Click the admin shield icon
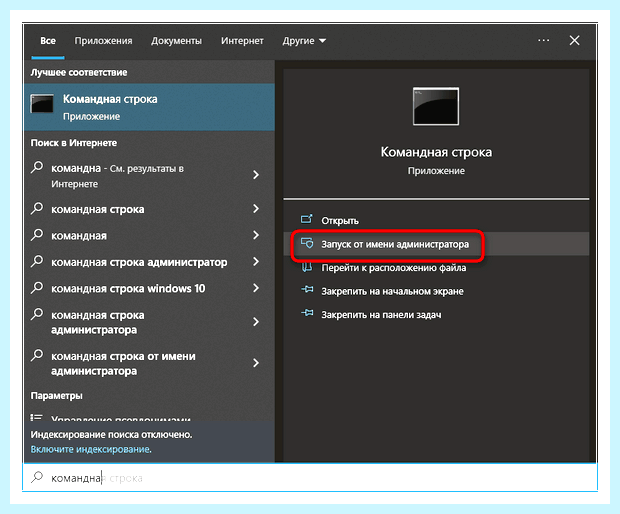 point(307,243)
